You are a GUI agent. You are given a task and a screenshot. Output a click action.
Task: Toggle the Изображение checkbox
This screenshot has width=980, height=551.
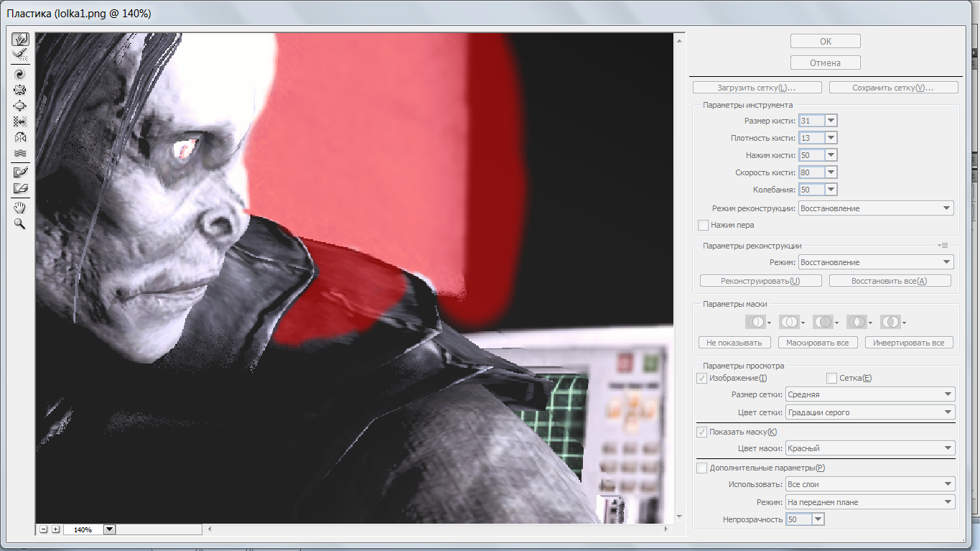pyautogui.click(x=701, y=378)
